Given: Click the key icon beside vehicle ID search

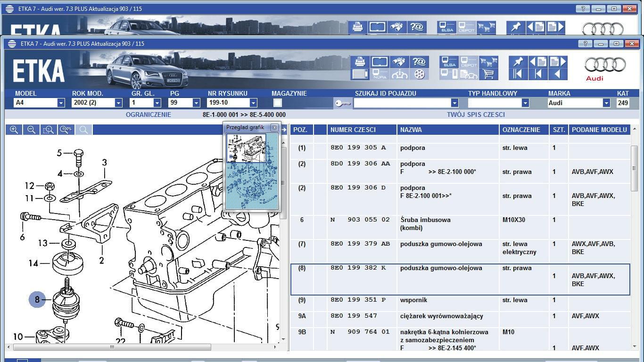Looking at the screenshot, I should tap(342, 103).
